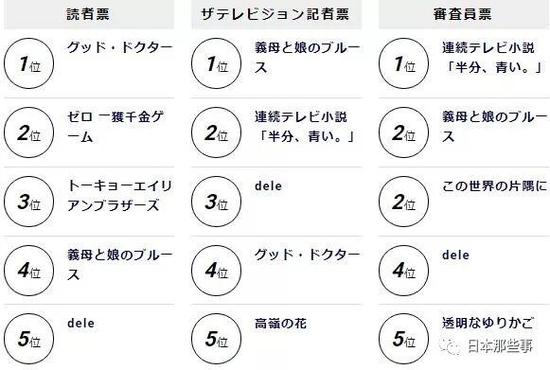Open 透明なゆりかご title

coord(488,323)
